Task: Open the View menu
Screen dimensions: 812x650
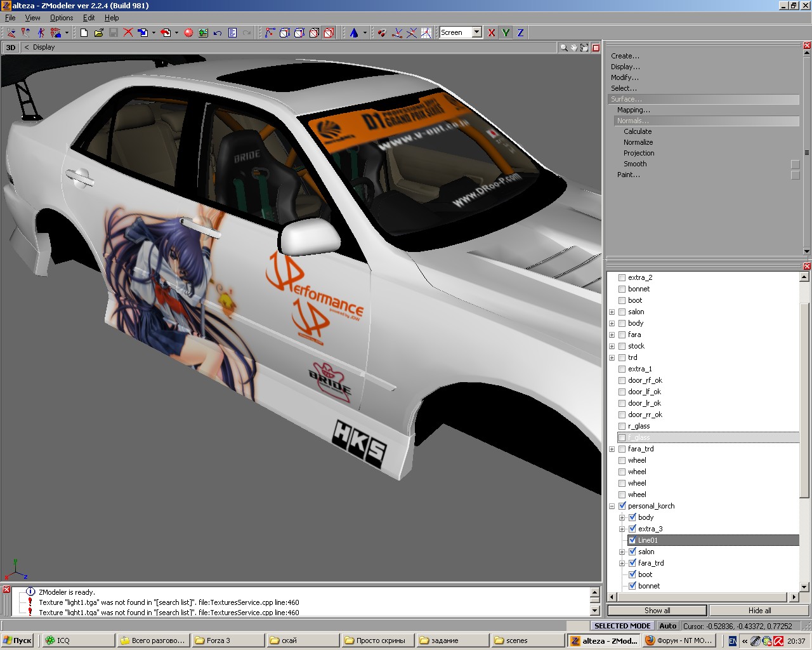Action: 32,18
